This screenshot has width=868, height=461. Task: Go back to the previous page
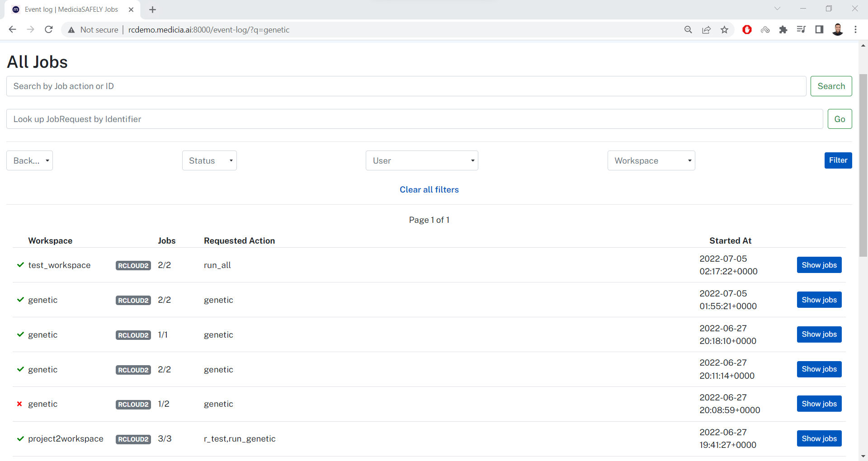tap(12, 29)
